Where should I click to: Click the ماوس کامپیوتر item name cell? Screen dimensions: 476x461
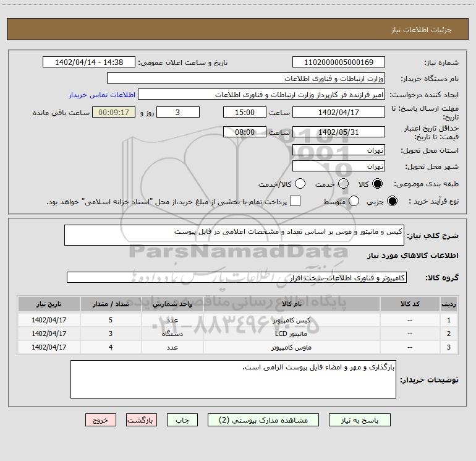[x=291, y=347]
